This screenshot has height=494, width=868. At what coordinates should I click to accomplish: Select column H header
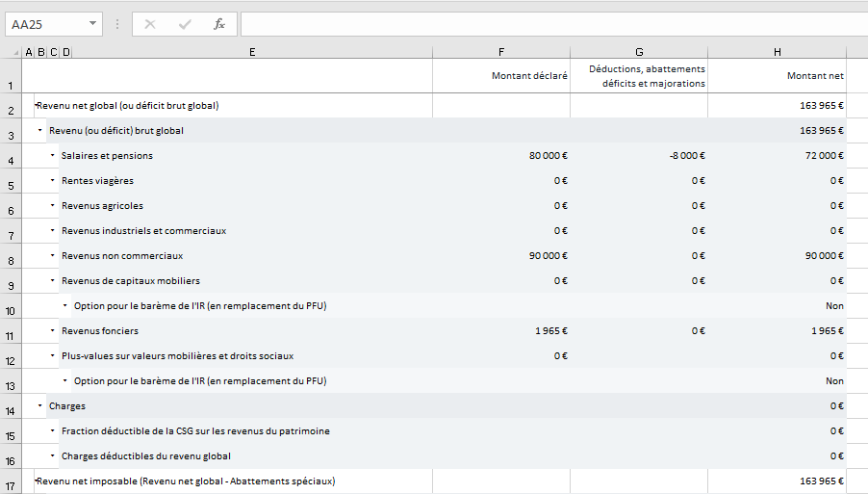(777, 52)
